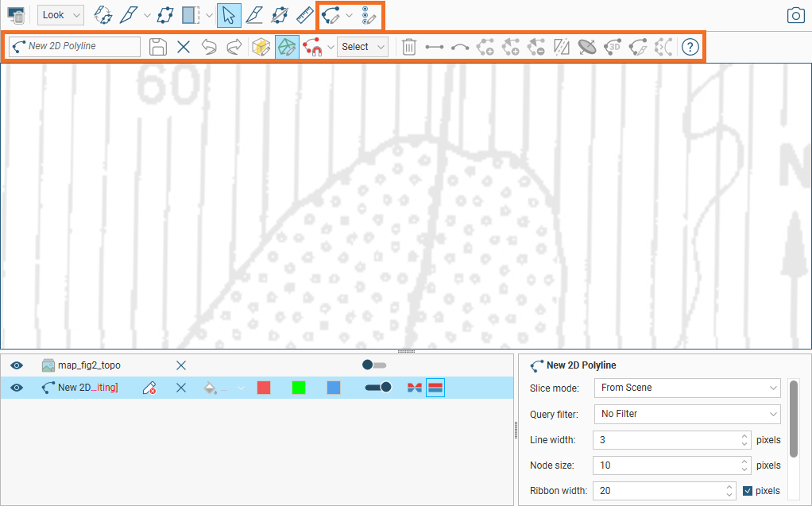812x506 pixels.
Task: Remove map_fig2_topo from scene with X
Action: 181,365
